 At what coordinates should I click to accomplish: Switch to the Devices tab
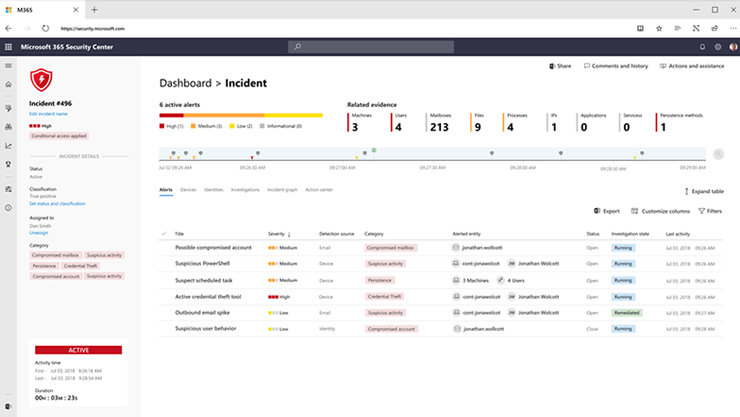click(x=188, y=189)
